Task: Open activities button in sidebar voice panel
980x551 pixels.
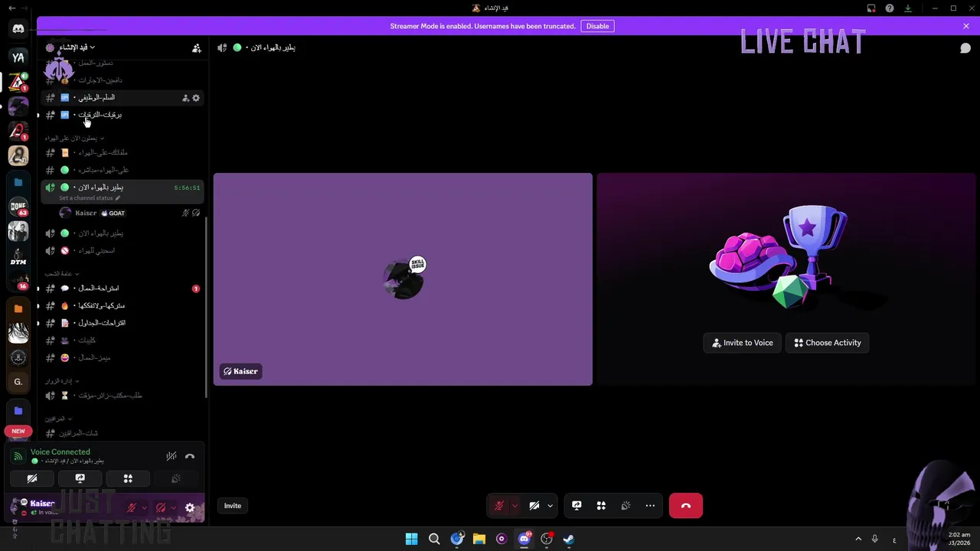Action: coord(128,478)
